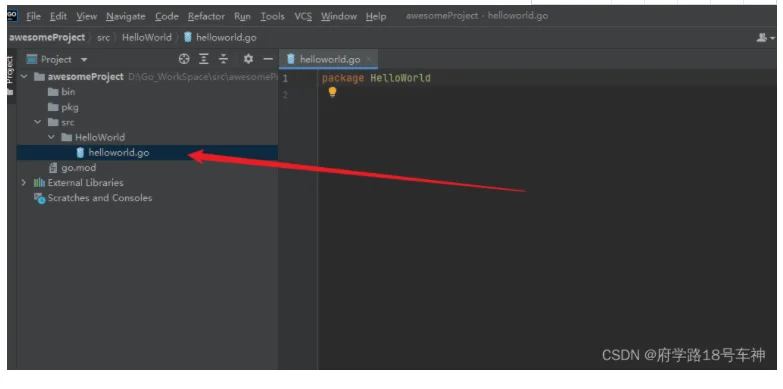
Task: Collapse the awesomeProject root node
Action: [24, 76]
